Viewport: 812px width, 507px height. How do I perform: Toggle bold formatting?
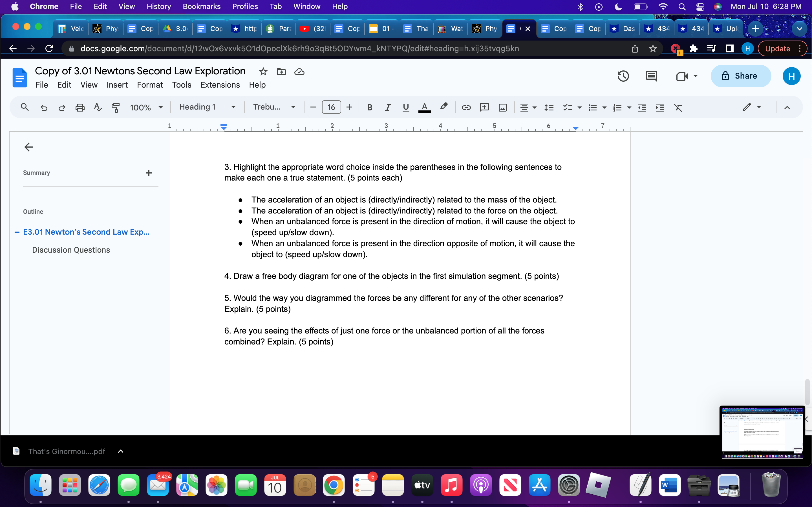(x=370, y=107)
